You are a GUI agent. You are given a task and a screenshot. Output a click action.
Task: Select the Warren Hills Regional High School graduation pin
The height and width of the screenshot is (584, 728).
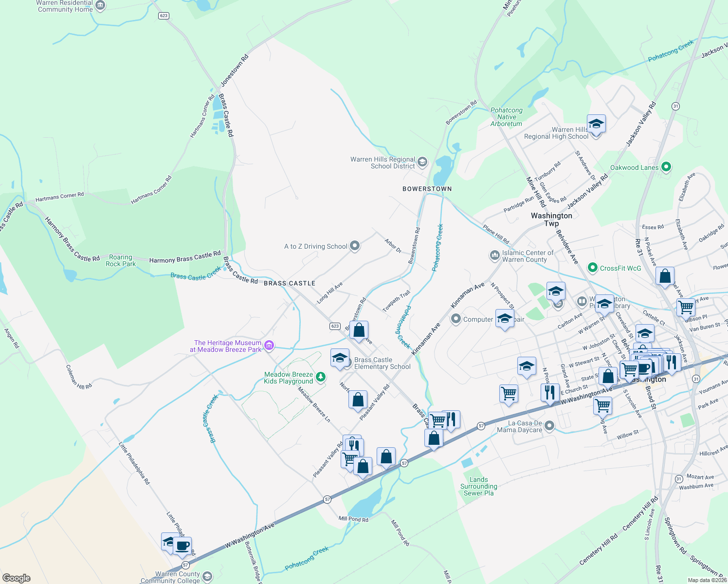point(596,125)
